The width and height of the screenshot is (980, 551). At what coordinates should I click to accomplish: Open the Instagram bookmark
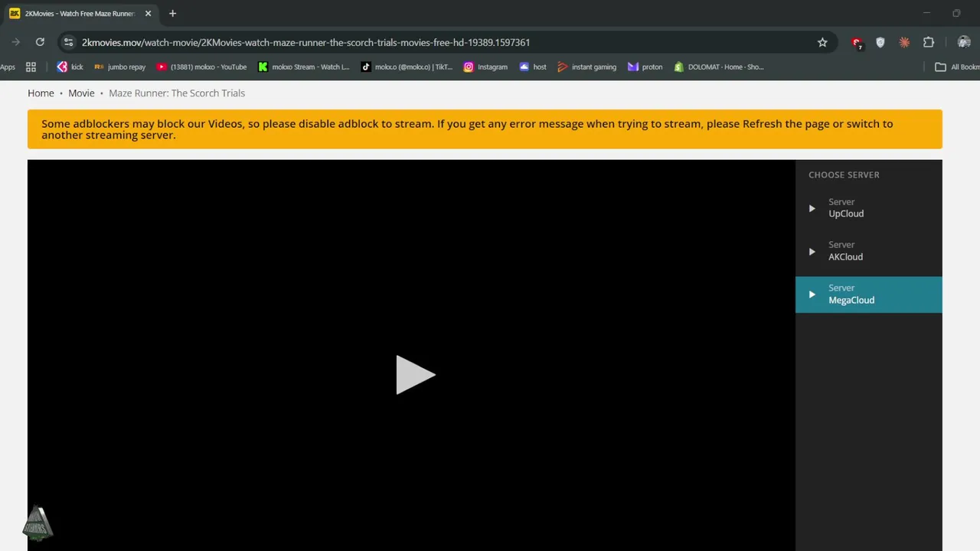pos(485,67)
